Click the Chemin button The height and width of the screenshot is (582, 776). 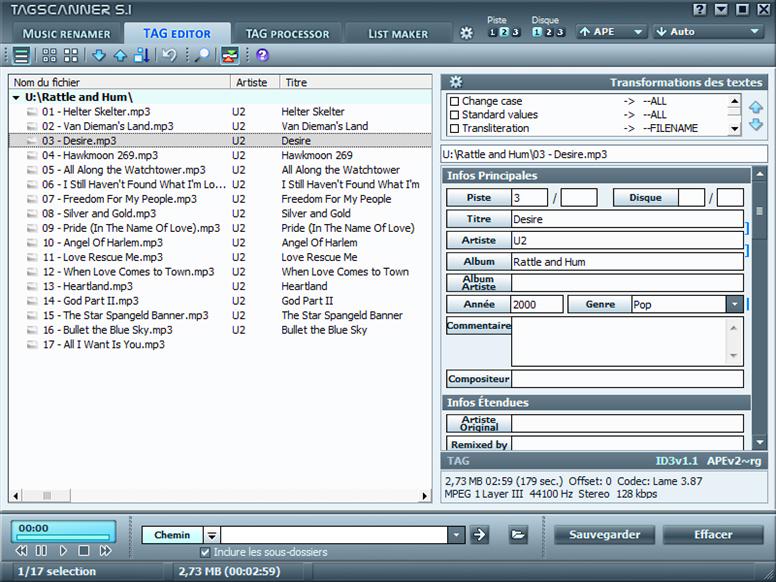pos(172,535)
